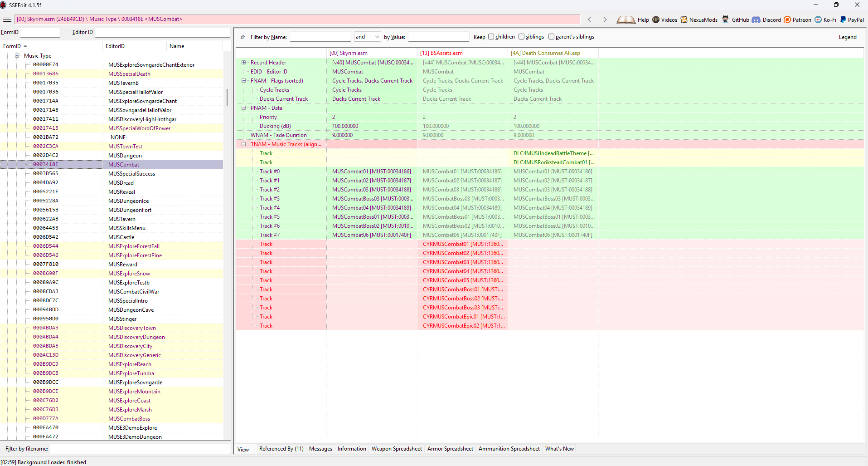868x466 pixels.
Task: Click Filter by filename field
Action: pyautogui.click(x=140, y=449)
